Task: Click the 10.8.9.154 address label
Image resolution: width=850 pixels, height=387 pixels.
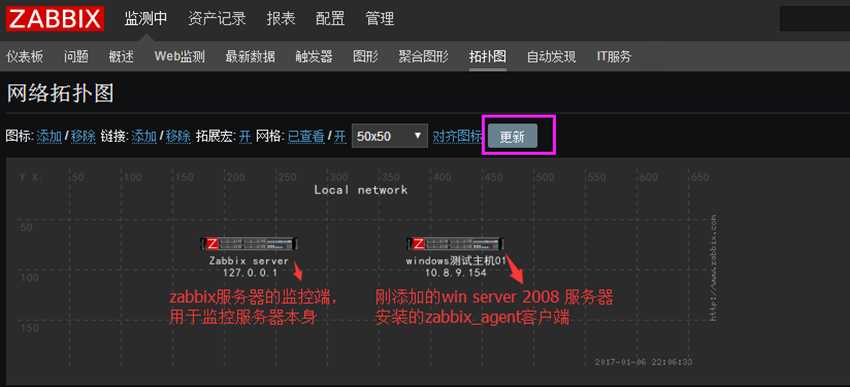Action: point(455,273)
